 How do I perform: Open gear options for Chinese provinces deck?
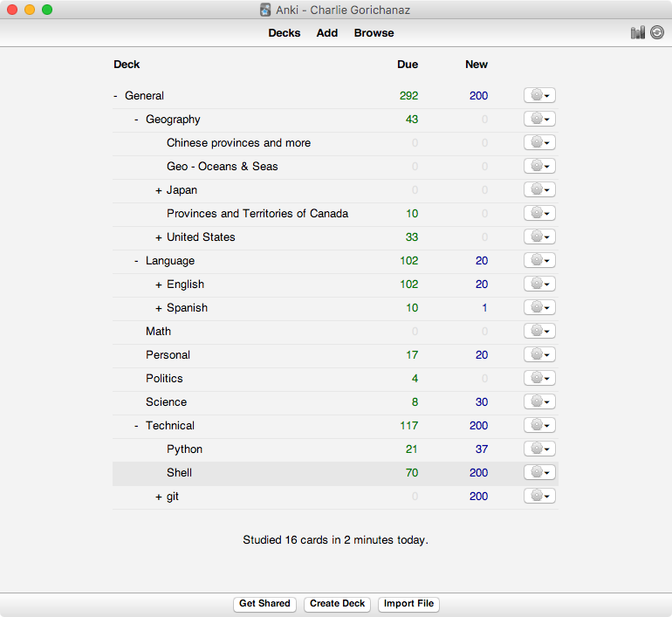(x=539, y=142)
